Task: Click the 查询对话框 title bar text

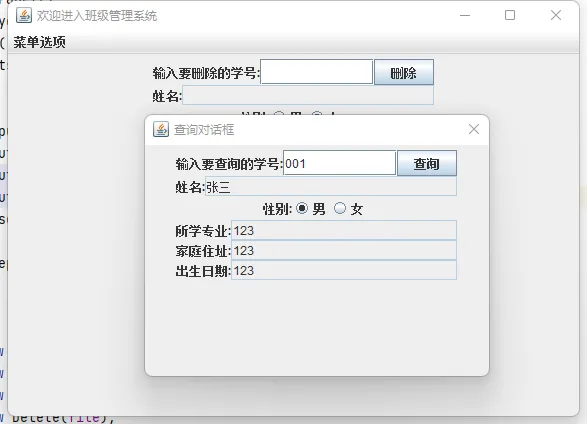Action: (x=204, y=130)
